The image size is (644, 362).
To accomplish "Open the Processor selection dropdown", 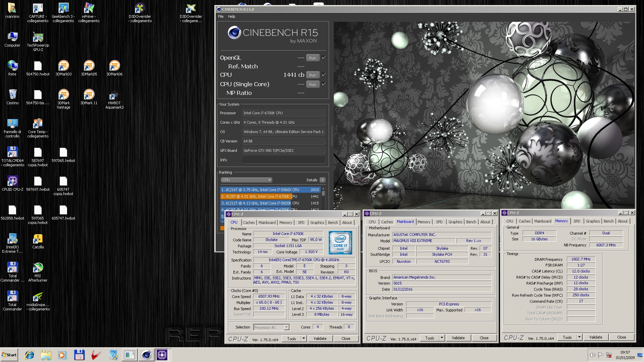I will click(271, 327).
